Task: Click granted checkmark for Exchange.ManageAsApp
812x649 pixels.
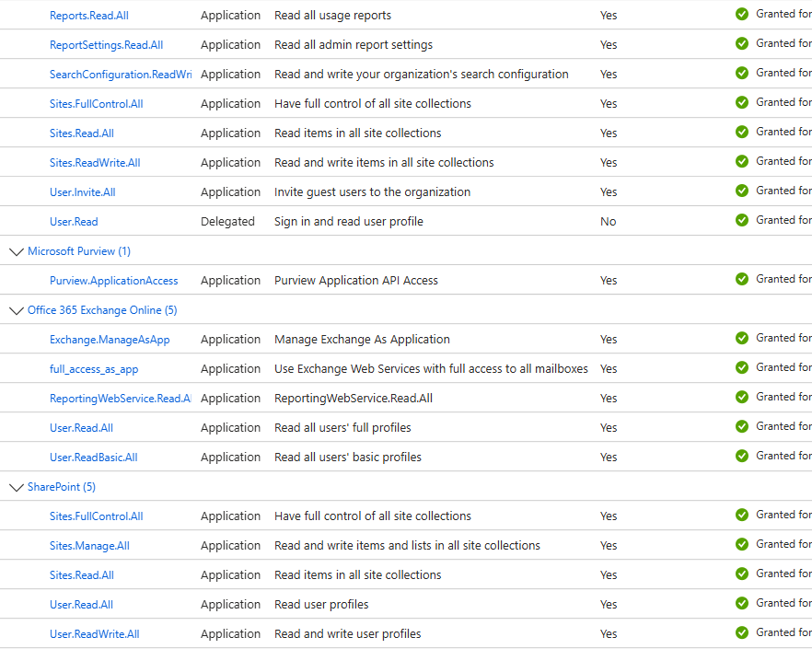Action: (742, 338)
